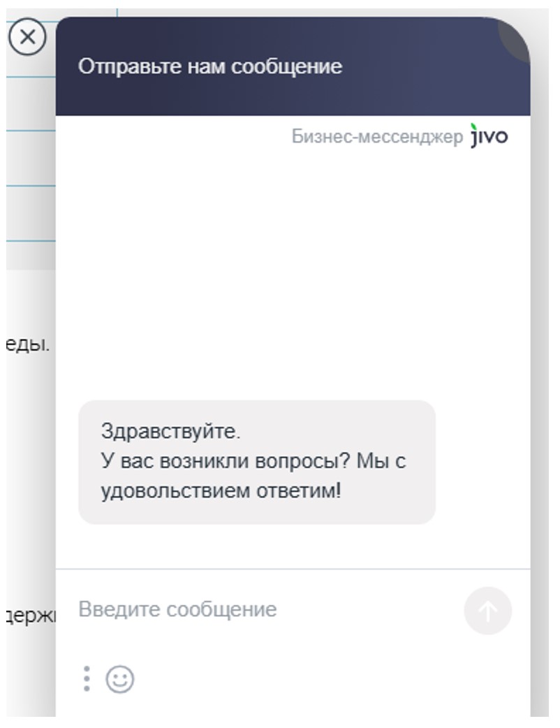Select the Здравствуйте greeting text
The width and height of the screenshot is (560, 728).
[x=170, y=431]
